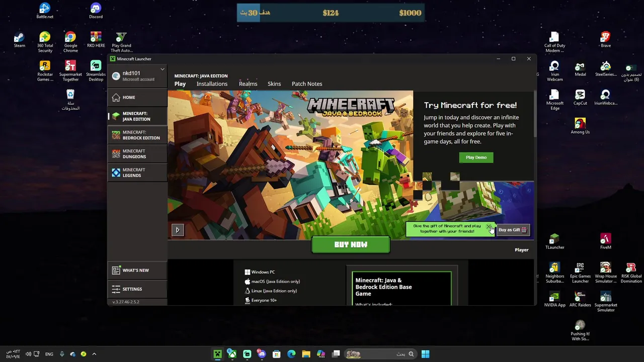Select the NVIDIA App desktop icon
The image size is (644, 362).
[554, 299]
